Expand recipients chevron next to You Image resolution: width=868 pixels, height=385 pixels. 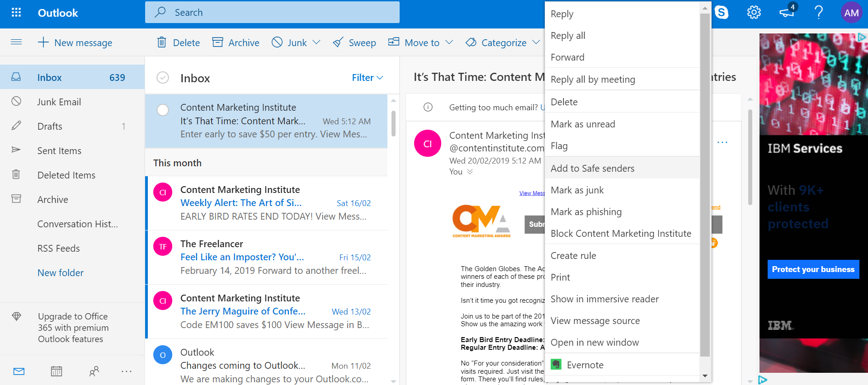click(470, 172)
